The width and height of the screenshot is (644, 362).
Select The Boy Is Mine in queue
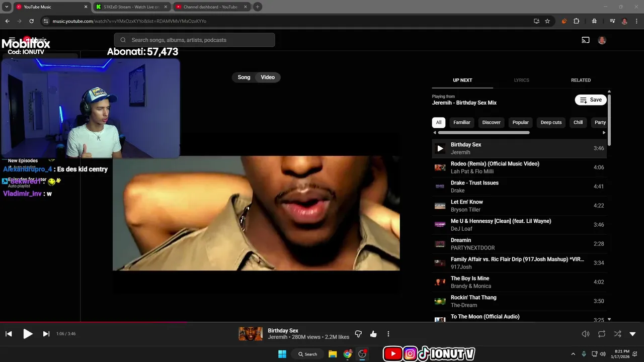point(519,282)
